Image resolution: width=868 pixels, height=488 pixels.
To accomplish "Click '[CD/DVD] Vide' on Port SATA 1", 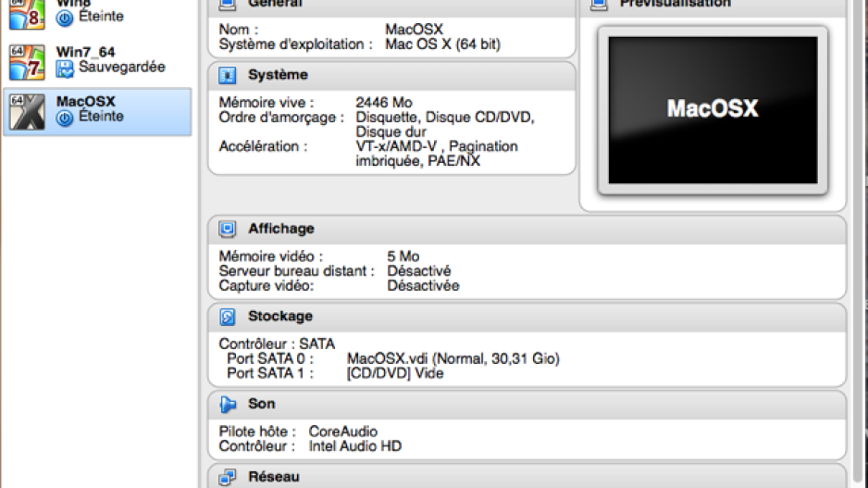I will click(395, 373).
